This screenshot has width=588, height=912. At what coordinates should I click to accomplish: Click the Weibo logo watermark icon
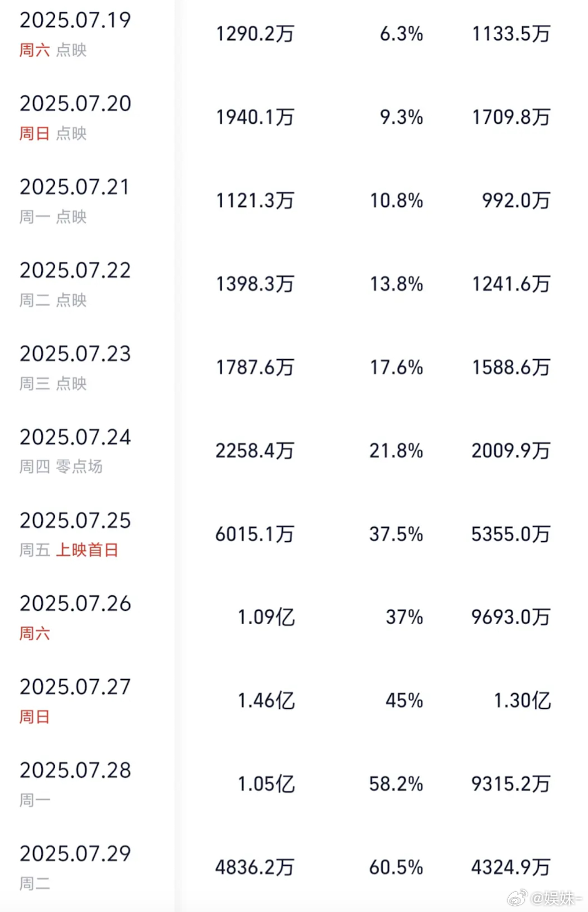click(517, 898)
